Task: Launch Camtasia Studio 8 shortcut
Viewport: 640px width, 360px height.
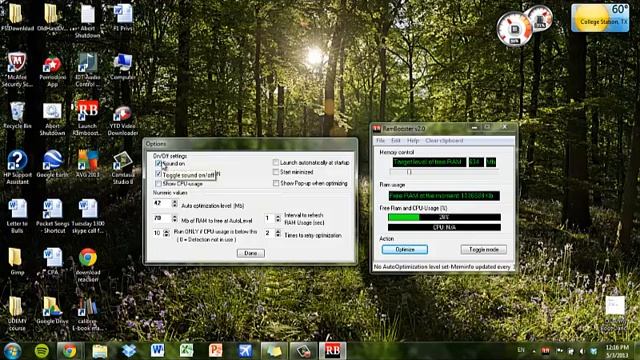Action: pos(122,167)
